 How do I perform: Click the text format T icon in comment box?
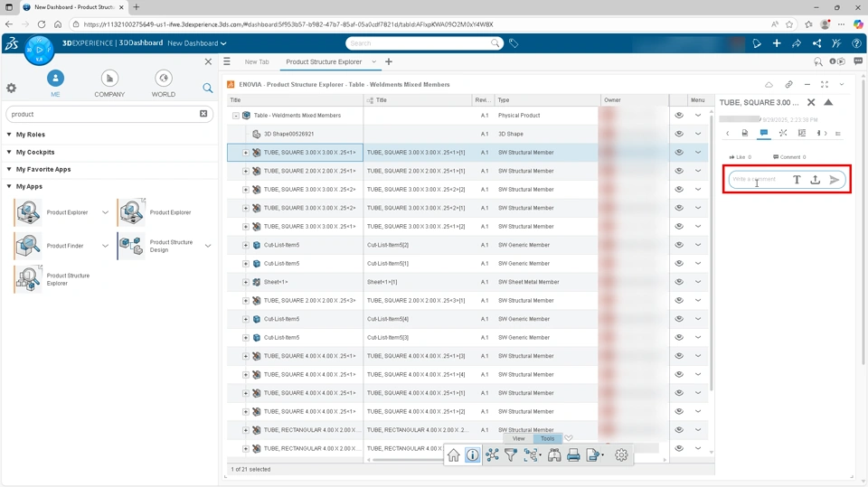click(797, 179)
